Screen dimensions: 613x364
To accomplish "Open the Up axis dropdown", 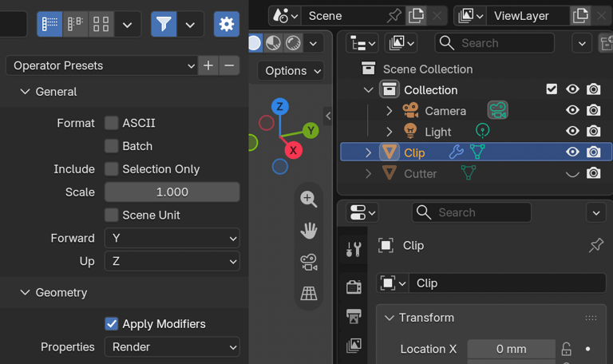I will 172,261.
